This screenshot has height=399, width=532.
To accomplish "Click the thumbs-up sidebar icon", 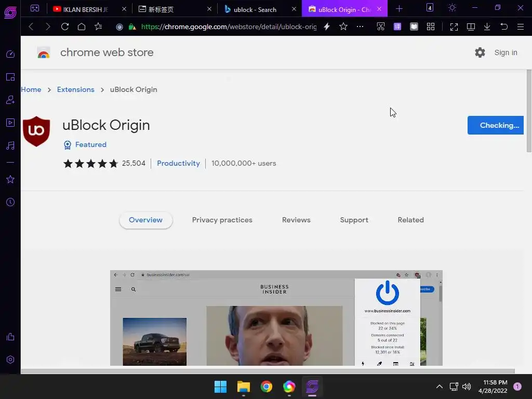I will click(10, 337).
